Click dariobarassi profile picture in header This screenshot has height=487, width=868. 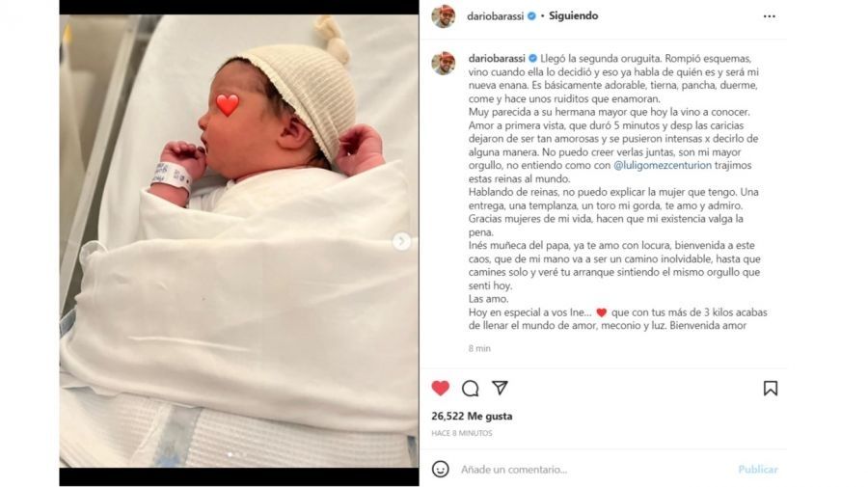click(x=444, y=16)
